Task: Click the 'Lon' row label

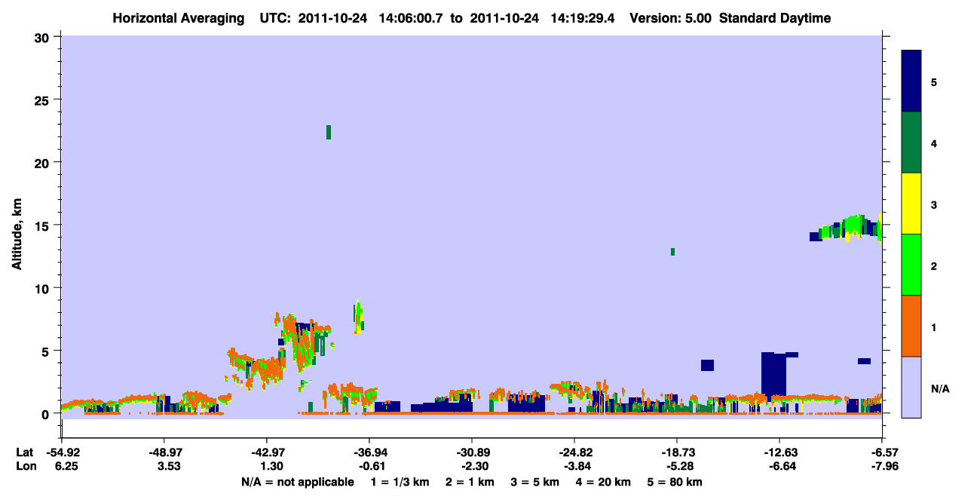Action: coord(25,466)
